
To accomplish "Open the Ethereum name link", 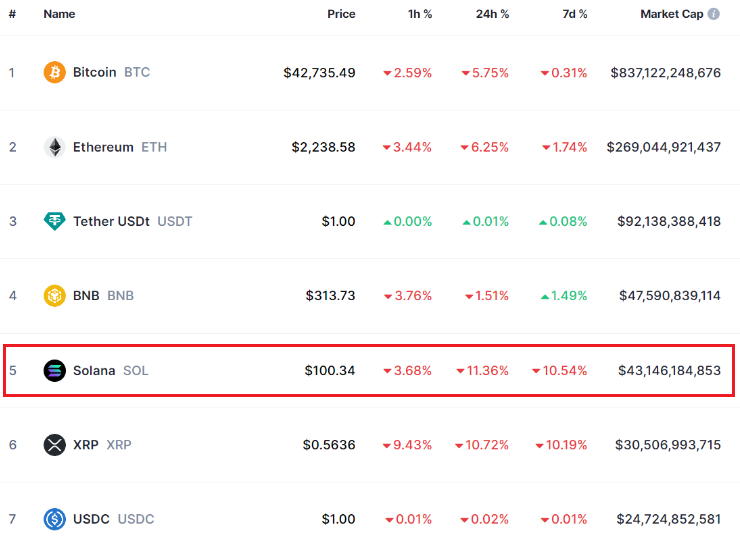I will 103,147.
